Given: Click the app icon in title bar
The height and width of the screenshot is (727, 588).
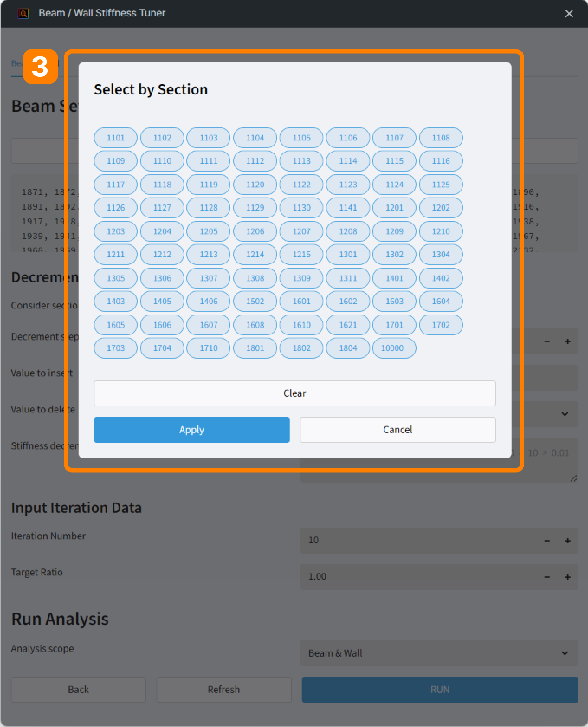Looking at the screenshot, I should pos(23,13).
